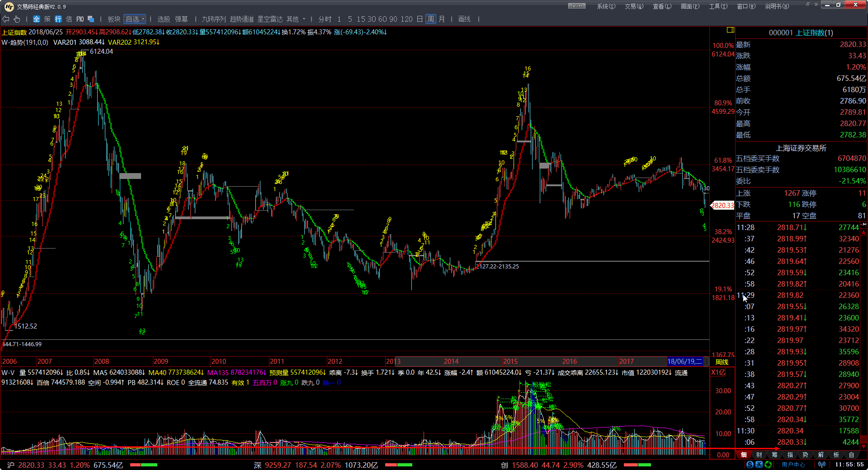Click the blue 行 toolbar icon
Viewport: 868px width, 470px height.
(x=58, y=19)
